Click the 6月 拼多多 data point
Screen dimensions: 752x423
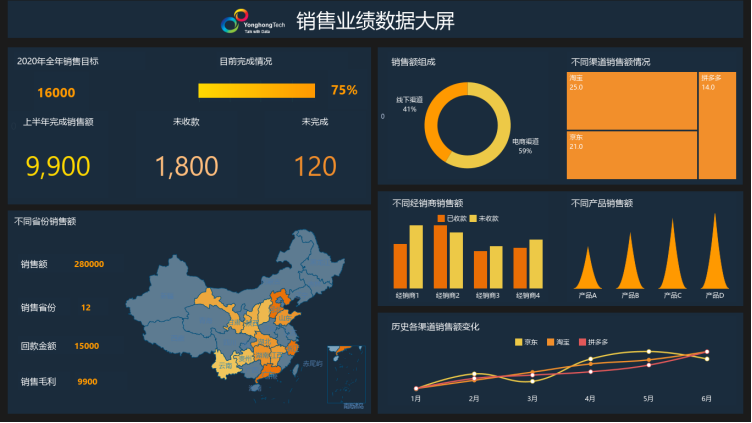pyautogui.click(x=707, y=352)
